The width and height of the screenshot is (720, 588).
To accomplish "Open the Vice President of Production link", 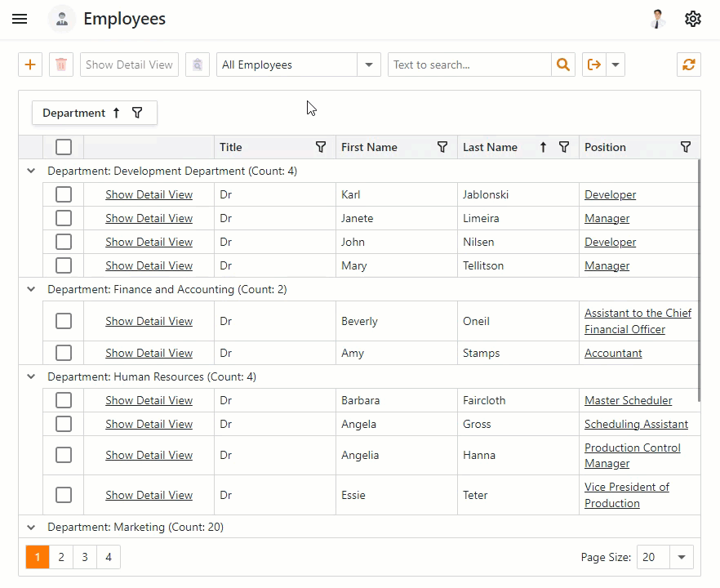I will [627, 495].
